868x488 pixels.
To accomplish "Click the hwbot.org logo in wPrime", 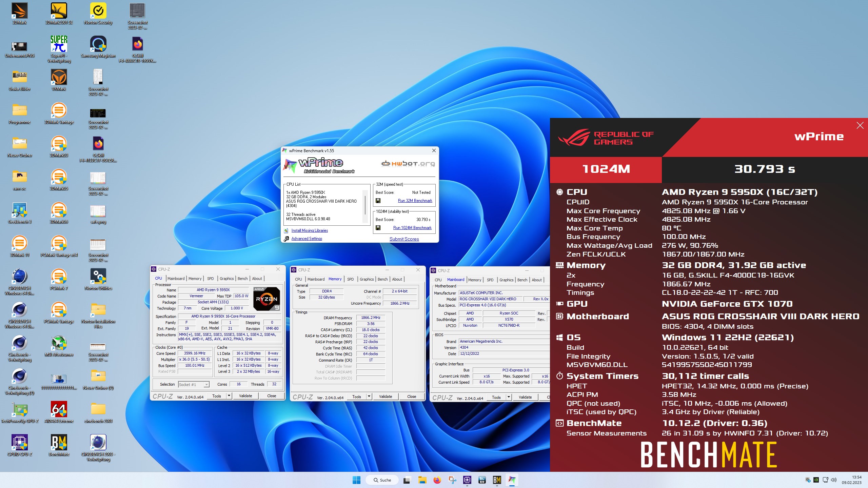I will pyautogui.click(x=408, y=164).
